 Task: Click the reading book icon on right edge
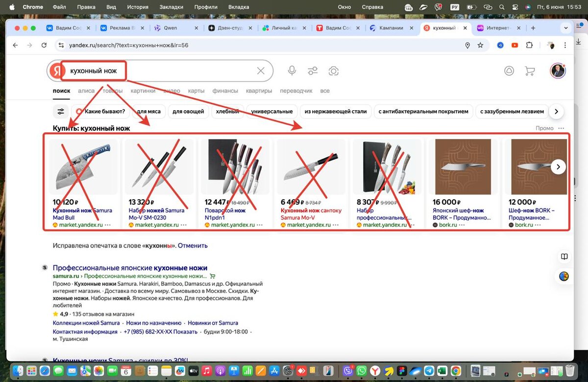[564, 257]
